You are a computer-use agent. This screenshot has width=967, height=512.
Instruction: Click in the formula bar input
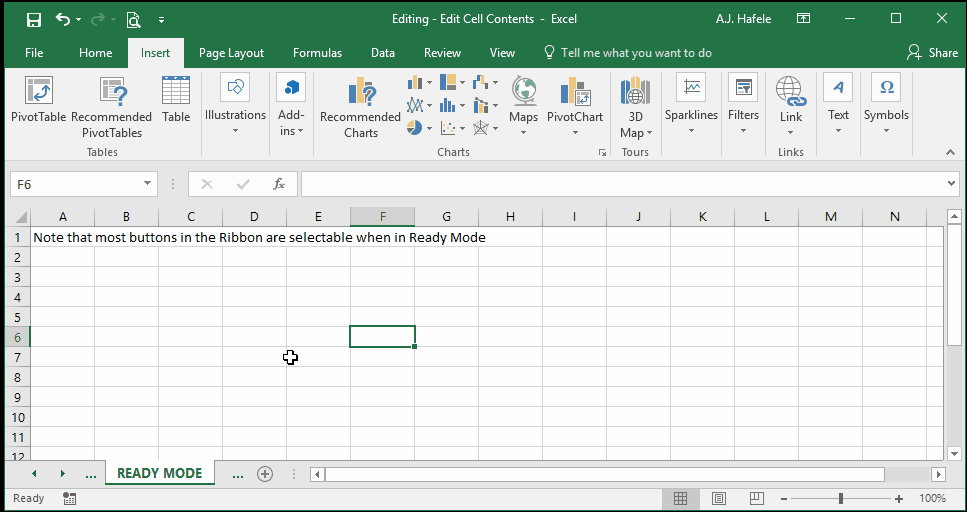pos(622,184)
